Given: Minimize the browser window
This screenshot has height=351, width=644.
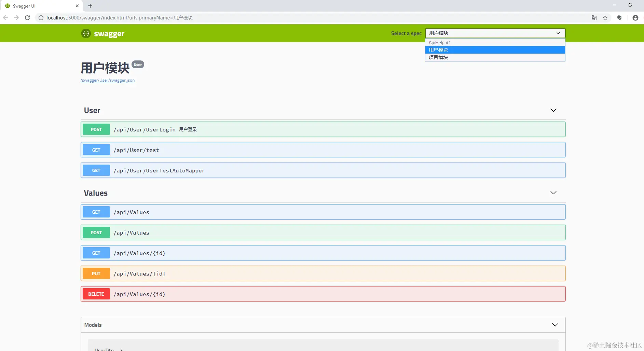Looking at the screenshot, I should coord(615,5).
